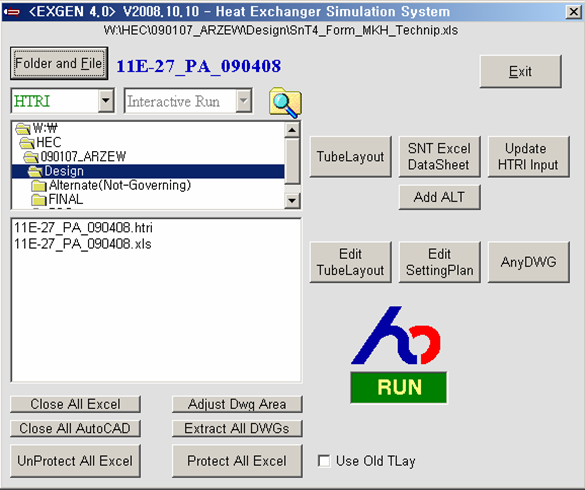Select the 090107_ARZEW folder
585x490 pixels.
83,156
